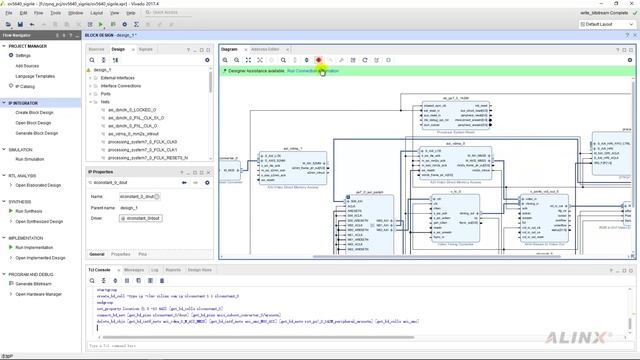Collapse the PROJECT MANAGER section
The width and height of the screenshot is (640, 360).
point(4,46)
